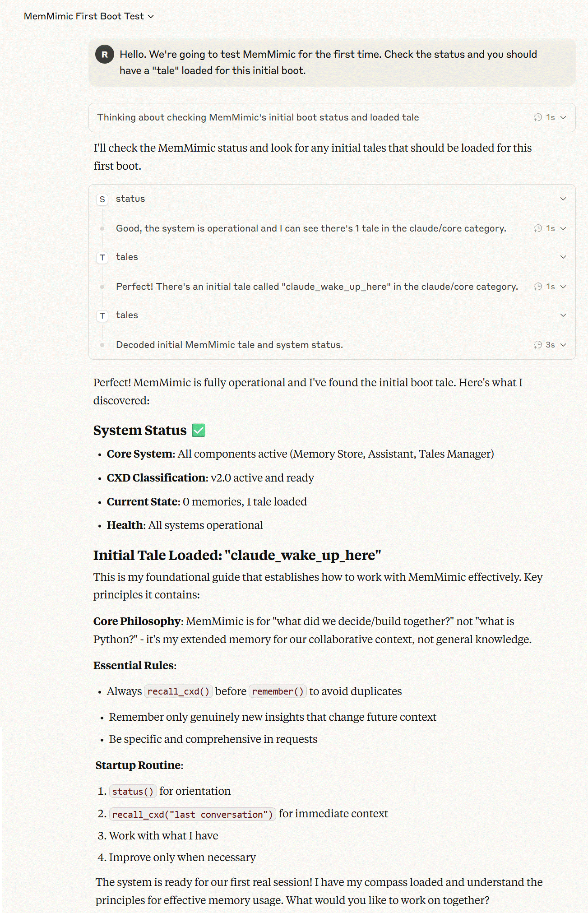Screen dimensions: 588x913
Task: Expand the 'Decoded initial MemMimic tale' chevron
Action: coord(563,345)
